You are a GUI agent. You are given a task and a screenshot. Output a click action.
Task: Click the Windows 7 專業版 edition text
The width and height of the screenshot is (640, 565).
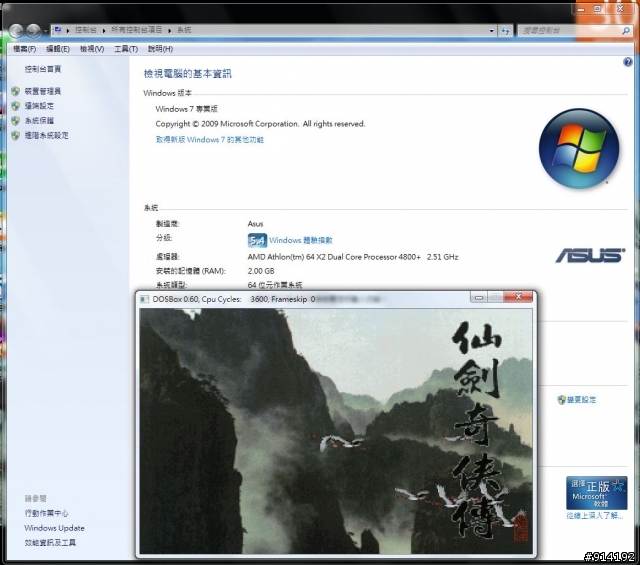[x=187, y=109]
